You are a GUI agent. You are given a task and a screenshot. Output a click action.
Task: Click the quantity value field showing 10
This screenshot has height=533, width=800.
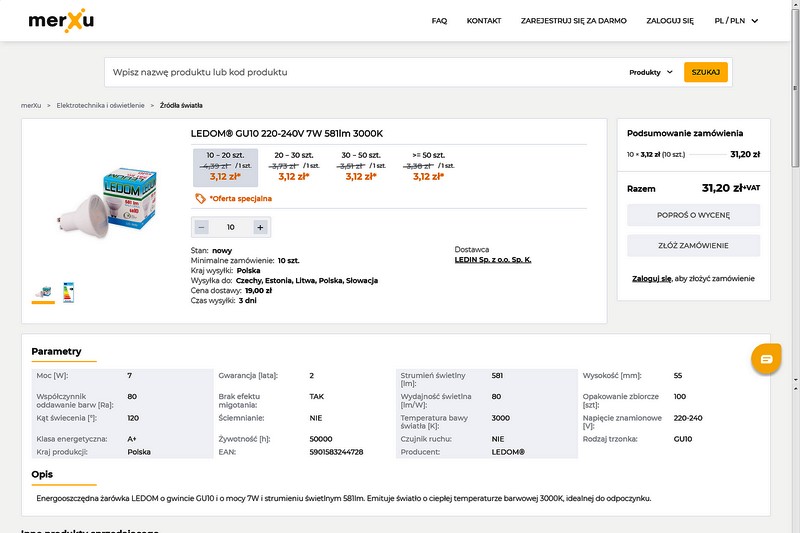[231, 227]
